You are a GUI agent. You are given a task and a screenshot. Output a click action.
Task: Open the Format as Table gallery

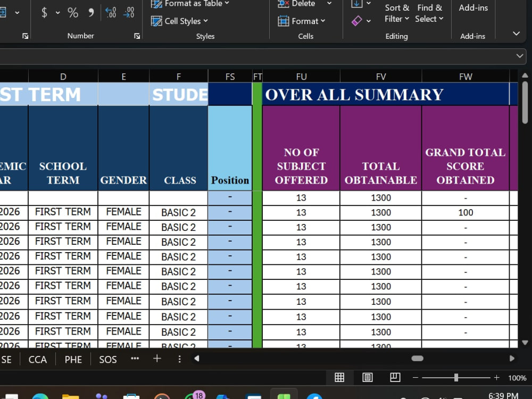tap(190, 4)
